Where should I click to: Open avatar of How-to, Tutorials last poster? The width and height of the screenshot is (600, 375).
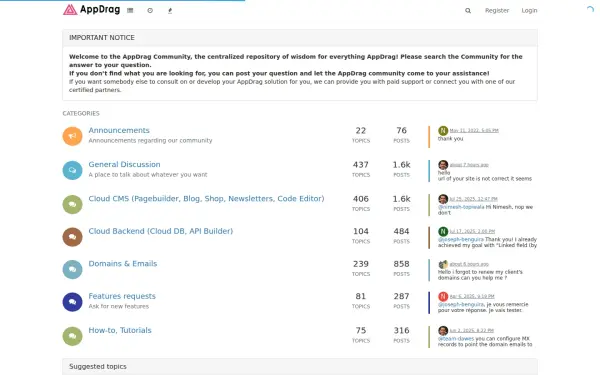[x=443, y=331]
